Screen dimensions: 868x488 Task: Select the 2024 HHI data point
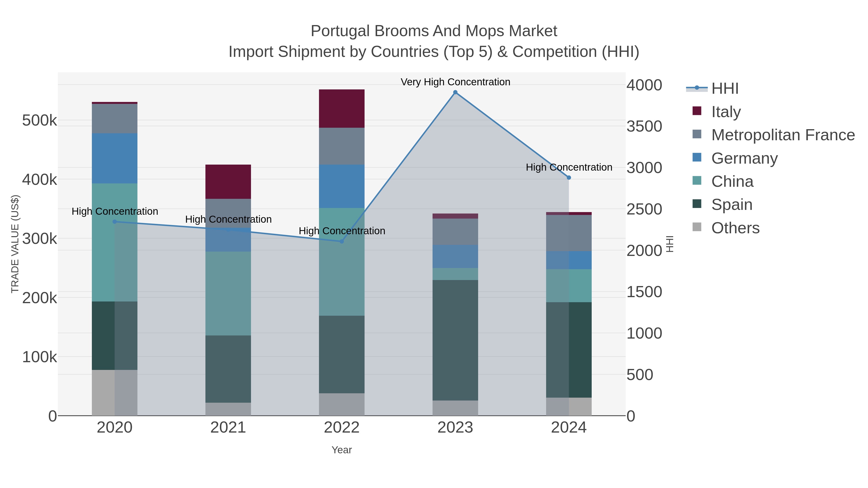click(x=569, y=177)
